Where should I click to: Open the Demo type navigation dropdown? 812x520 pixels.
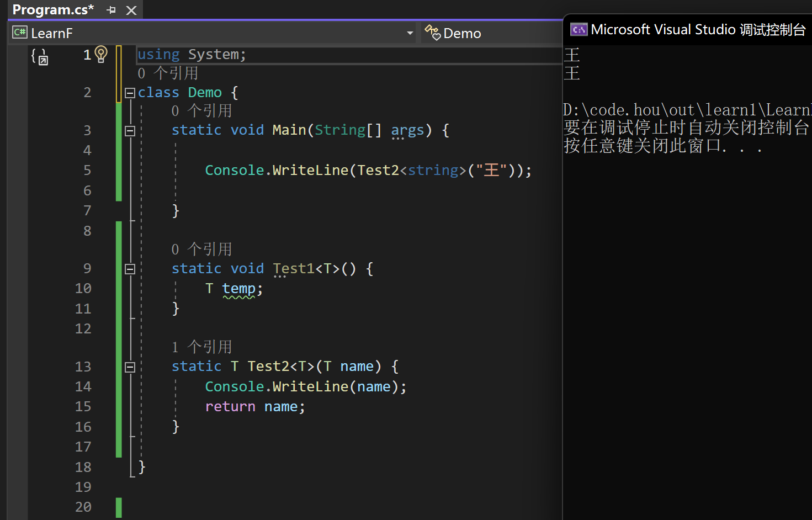tap(492, 33)
